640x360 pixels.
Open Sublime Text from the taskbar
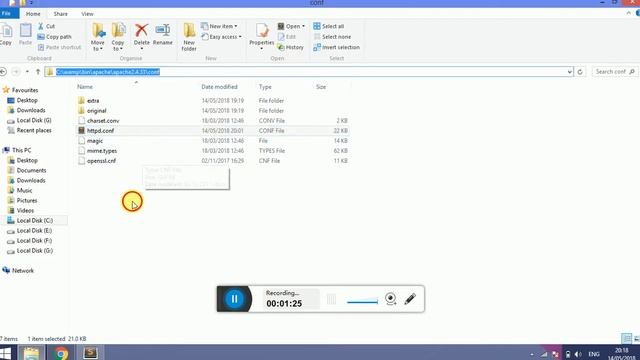pos(90,353)
